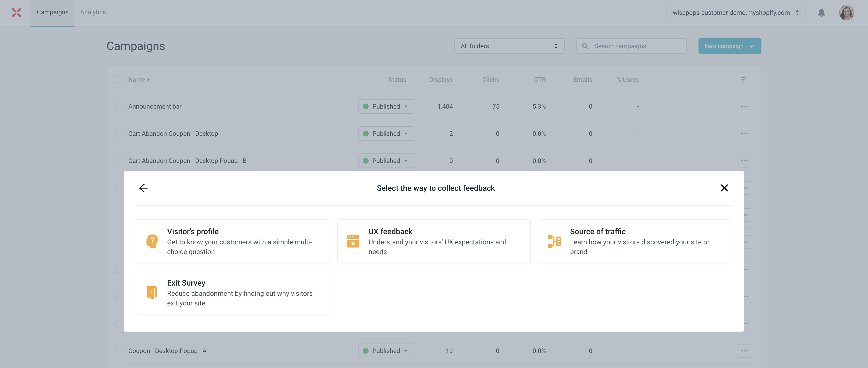Expand the New campaign dropdown arrow
This screenshot has width=868, height=368.
[x=752, y=47]
